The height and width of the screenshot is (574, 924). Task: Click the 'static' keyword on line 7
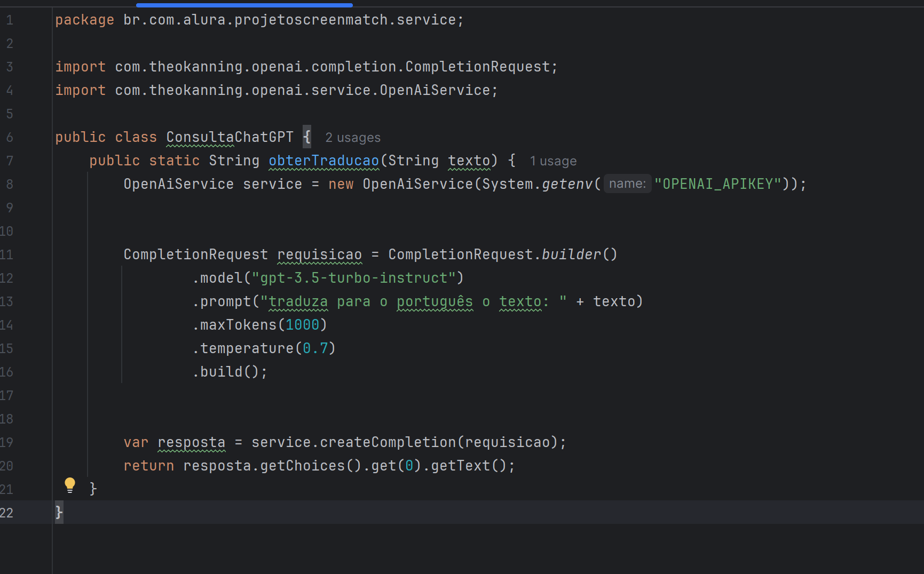coord(175,161)
